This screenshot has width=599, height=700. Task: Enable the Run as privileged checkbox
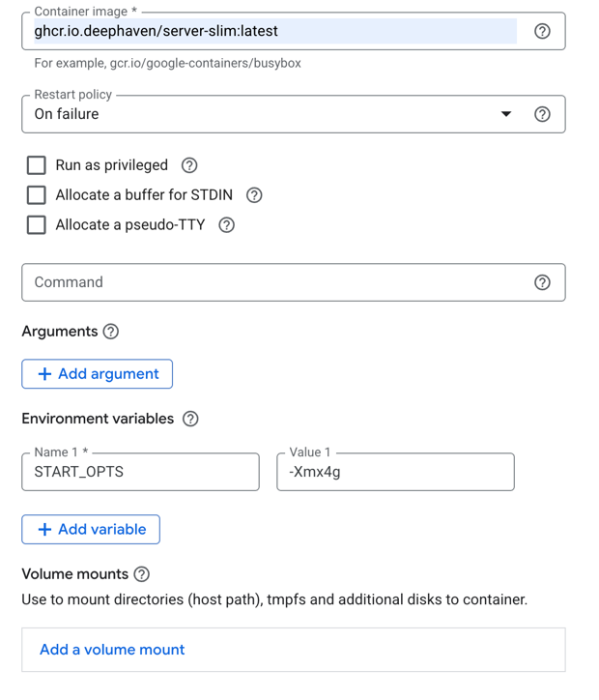(x=37, y=165)
